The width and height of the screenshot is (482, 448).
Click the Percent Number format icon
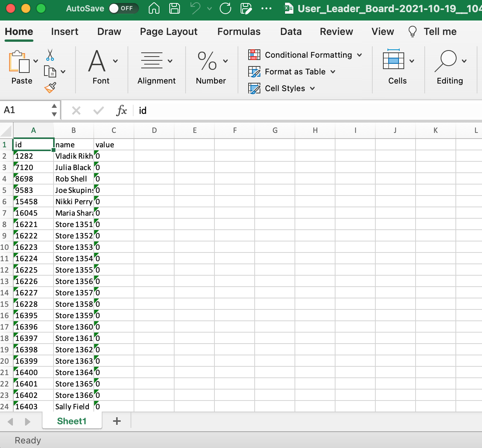207,61
